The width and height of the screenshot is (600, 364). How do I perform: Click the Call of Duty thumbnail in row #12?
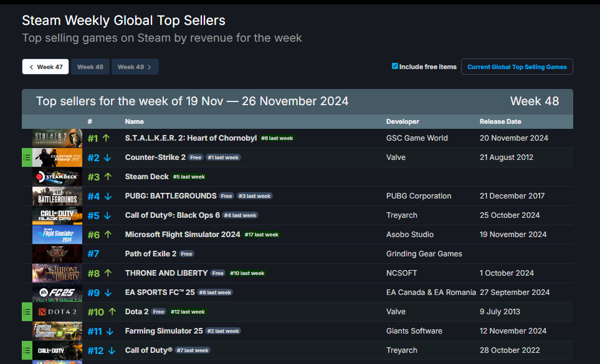point(57,350)
